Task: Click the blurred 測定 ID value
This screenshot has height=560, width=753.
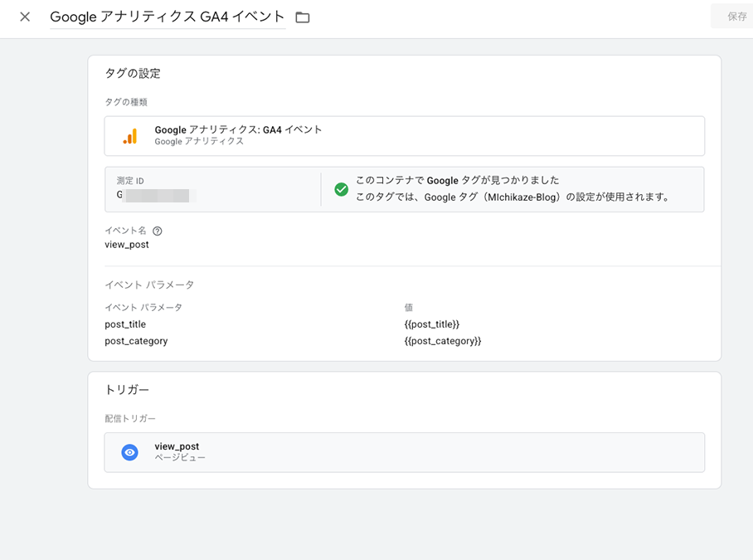Action: pos(157,196)
